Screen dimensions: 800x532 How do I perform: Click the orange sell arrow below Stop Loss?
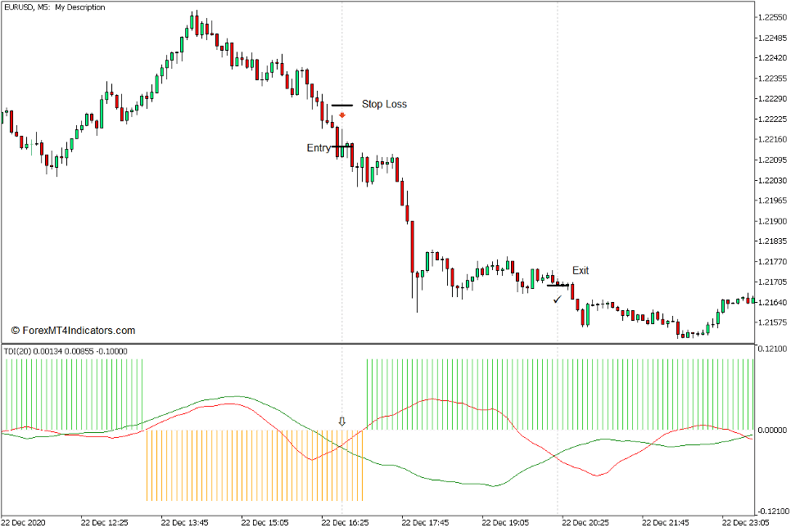pos(341,115)
